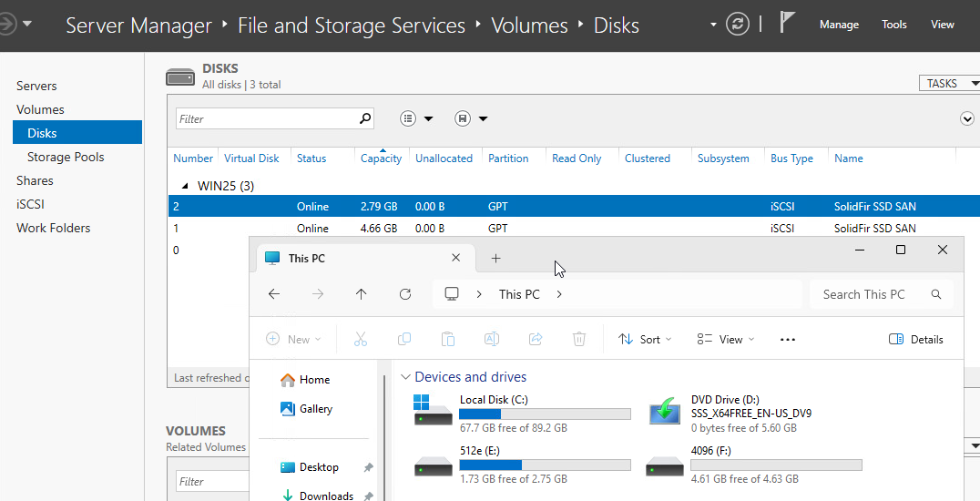
Task: Sort disks by the Status column header
Action: 311,158
